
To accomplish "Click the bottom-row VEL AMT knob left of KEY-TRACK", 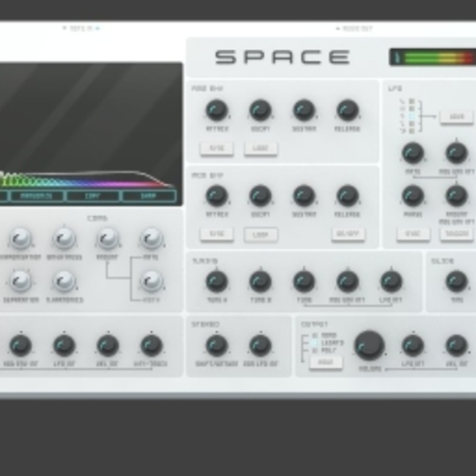I will point(108,345).
